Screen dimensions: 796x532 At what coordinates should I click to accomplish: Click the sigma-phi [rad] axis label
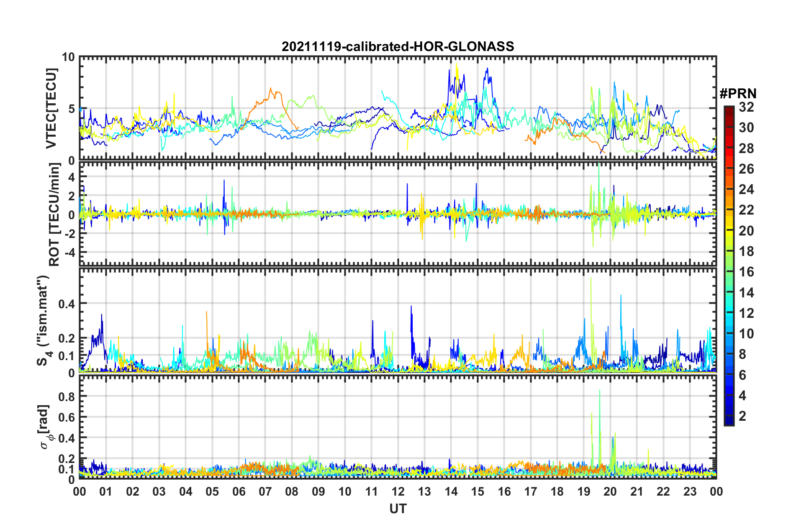45,427
